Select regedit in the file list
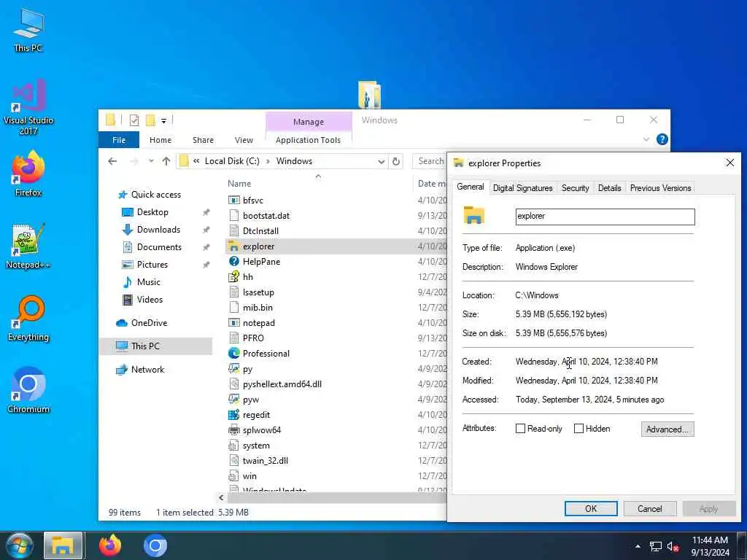Image resolution: width=747 pixels, height=560 pixels. click(x=256, y=415)
